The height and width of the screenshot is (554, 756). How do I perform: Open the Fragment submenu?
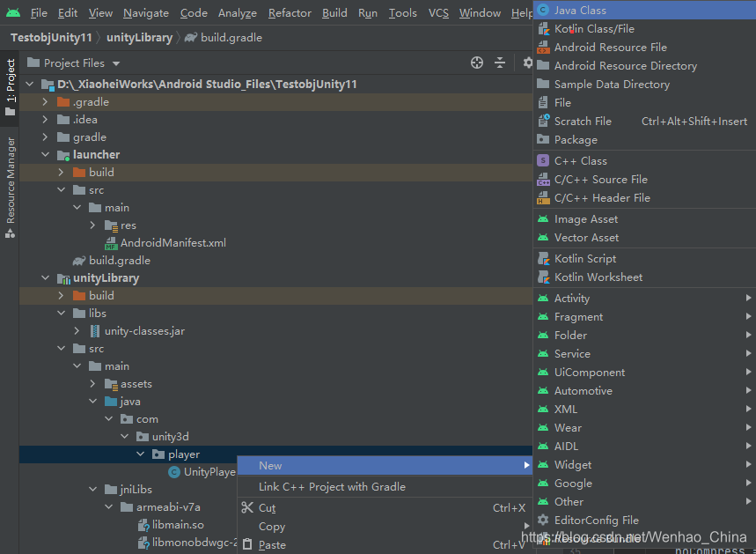(x=644, y=316)
